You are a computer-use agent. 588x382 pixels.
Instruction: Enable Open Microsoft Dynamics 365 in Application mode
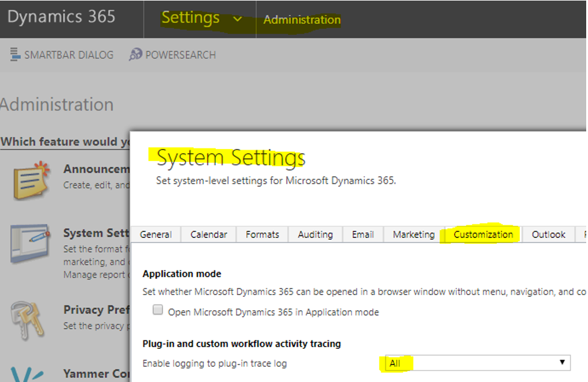pos(158,310)
